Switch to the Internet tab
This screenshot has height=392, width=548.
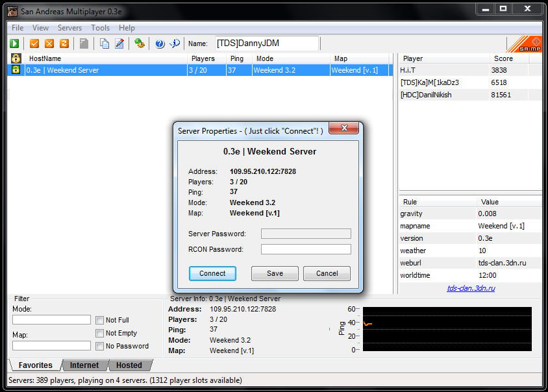[x=84, y=365]
